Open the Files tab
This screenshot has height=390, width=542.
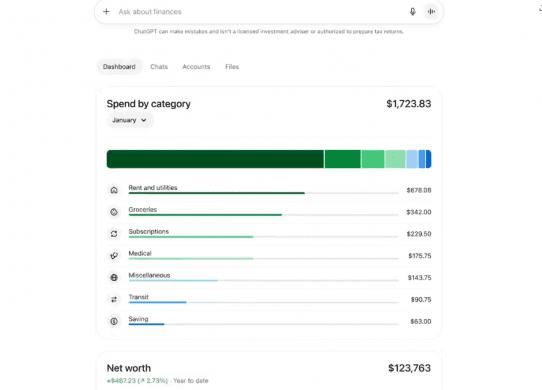(x=232, y=67)
